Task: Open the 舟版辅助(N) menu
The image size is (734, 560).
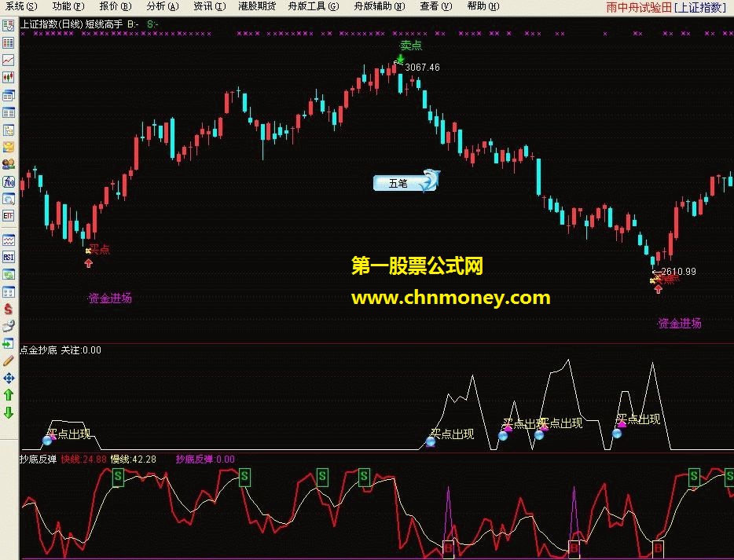Action: click(x=379, y=6)
